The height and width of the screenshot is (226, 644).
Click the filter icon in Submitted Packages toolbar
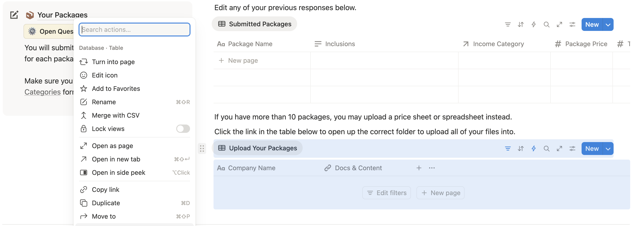tap(507, 24)
